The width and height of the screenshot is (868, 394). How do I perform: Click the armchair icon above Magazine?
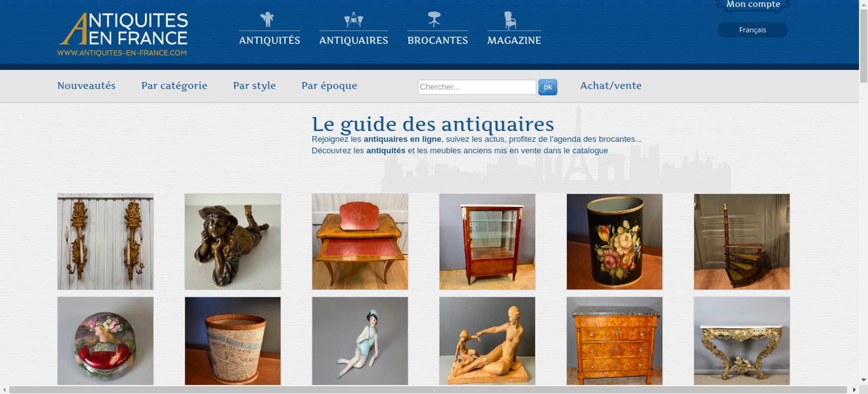(510, 20)
